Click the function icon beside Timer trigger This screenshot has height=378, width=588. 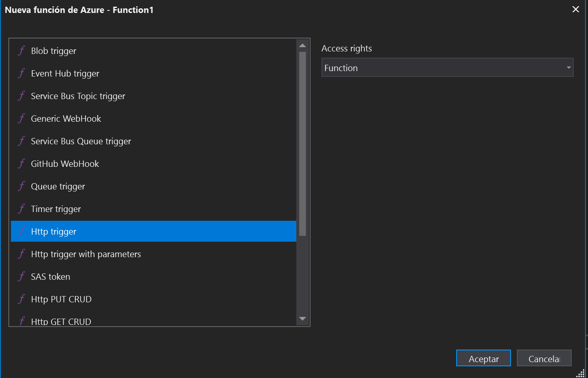[21, 209]
